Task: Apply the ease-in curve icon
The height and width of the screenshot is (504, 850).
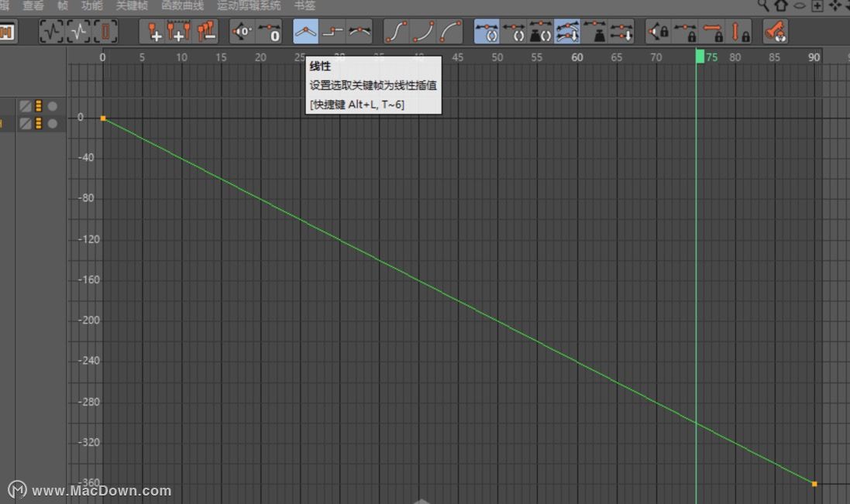Action: coord(423,32)
